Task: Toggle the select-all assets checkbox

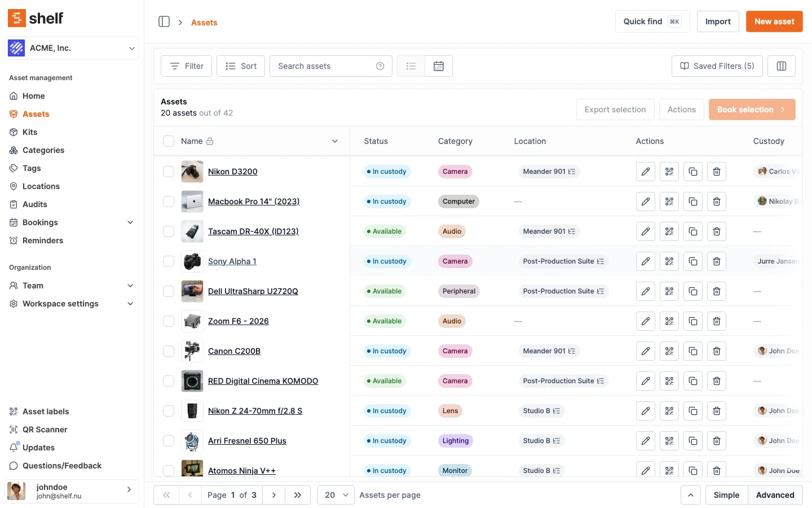Action: (168, 141)
